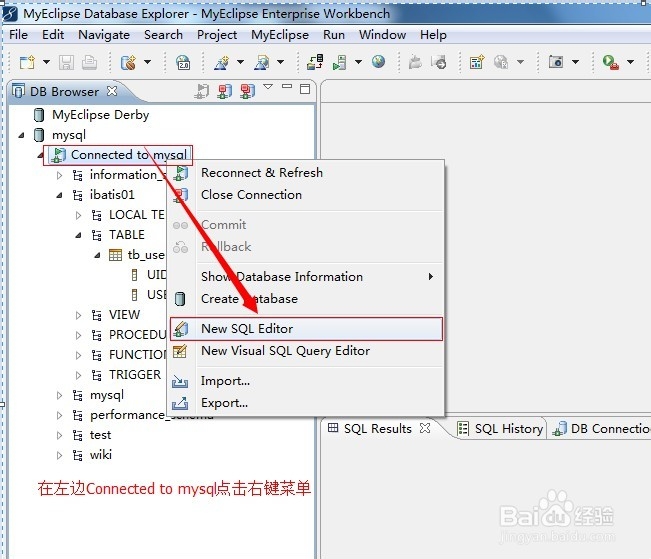Image resolution: width=651 pixels, height=559 pixels.
Task: Expand the test schema node
Action: coord(60,435)
